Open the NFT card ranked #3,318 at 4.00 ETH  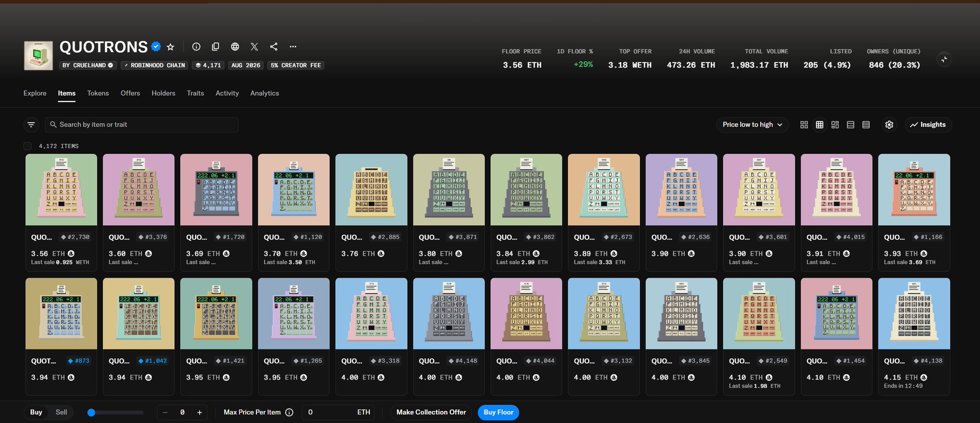pos(371,336)
